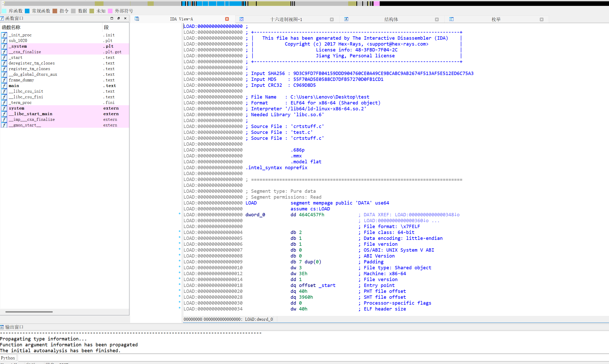Open the 结构体 tab

click(391, 19)
